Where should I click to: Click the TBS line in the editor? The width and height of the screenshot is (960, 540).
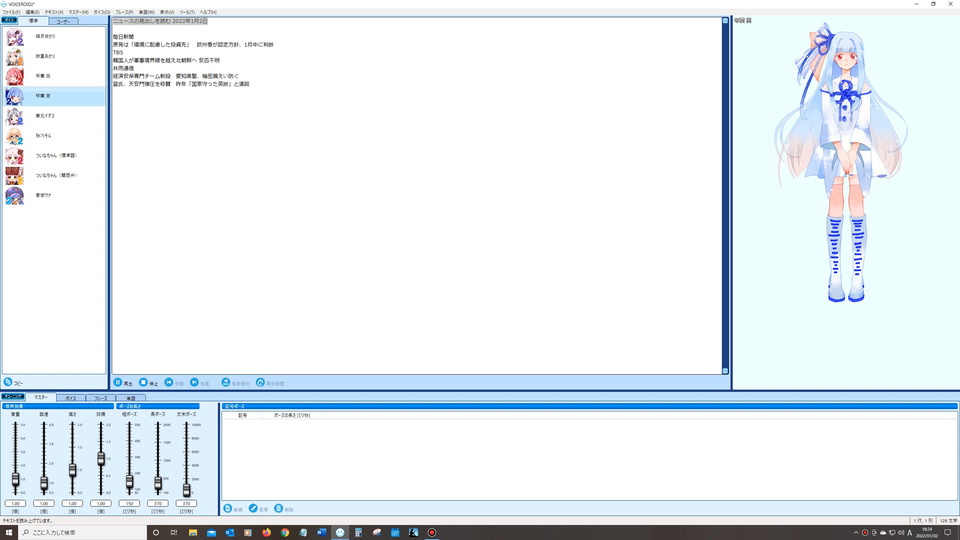click(x=118, y=53)
